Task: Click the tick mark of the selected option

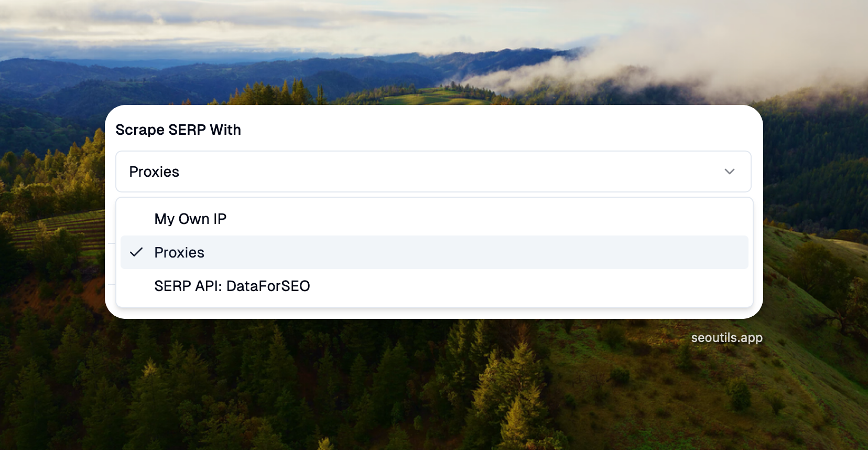Action: coord(136,252)
